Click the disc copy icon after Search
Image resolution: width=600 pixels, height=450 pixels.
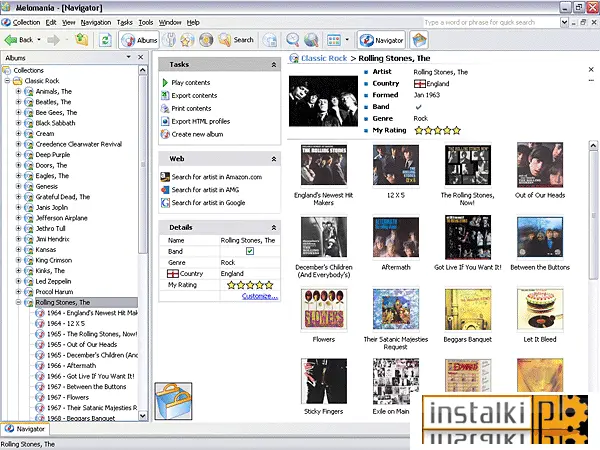pyautogui.click(x=270, y=40)
